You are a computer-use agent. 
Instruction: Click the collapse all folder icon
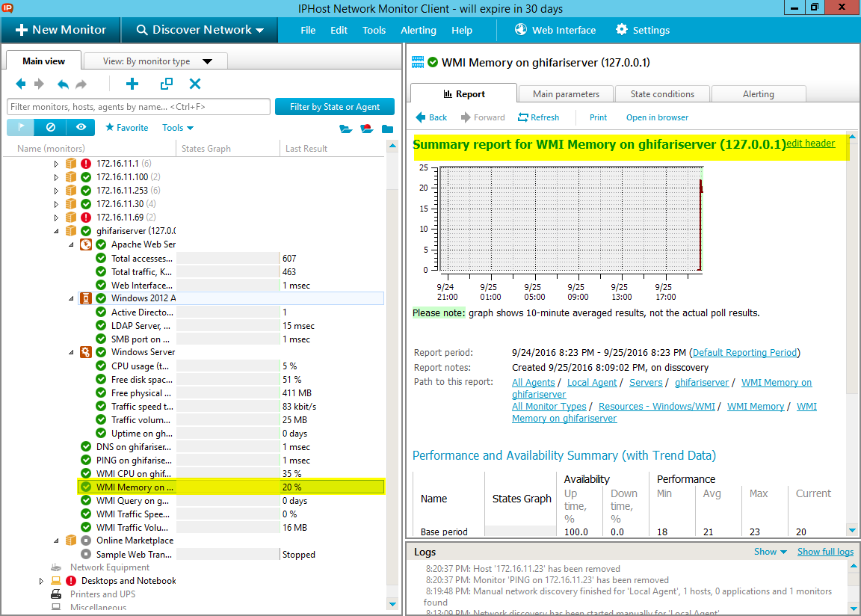(x=388, y=129)
